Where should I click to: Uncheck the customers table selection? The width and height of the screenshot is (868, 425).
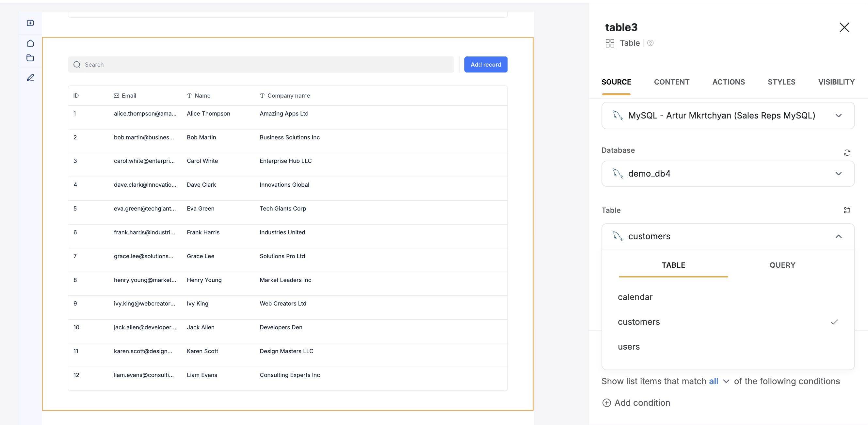[x=638, y=322]
